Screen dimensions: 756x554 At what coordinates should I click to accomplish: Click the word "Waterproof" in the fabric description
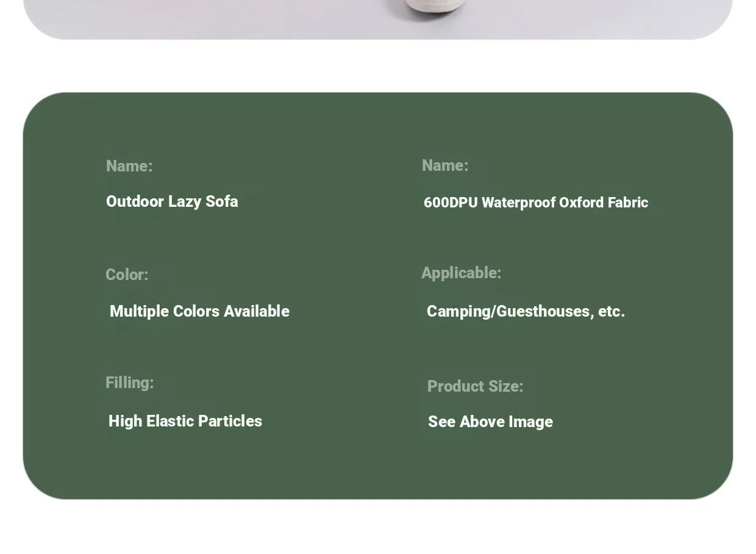coord(518,203)
